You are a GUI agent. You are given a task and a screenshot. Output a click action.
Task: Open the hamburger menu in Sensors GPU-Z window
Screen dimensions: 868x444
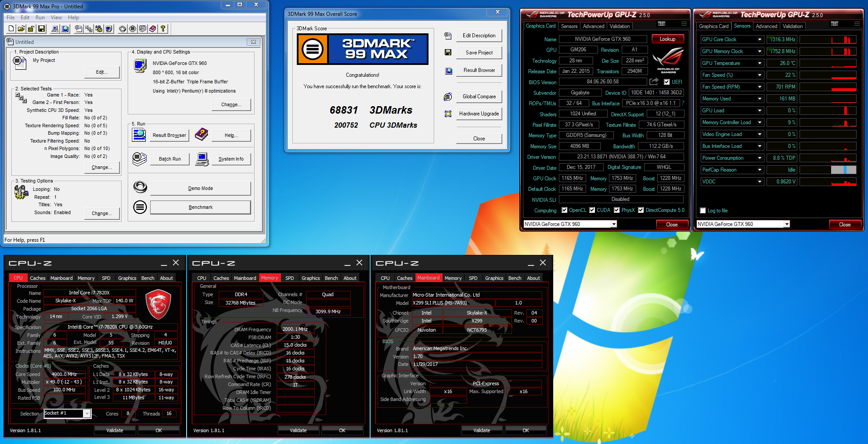[x=857, y=24]
